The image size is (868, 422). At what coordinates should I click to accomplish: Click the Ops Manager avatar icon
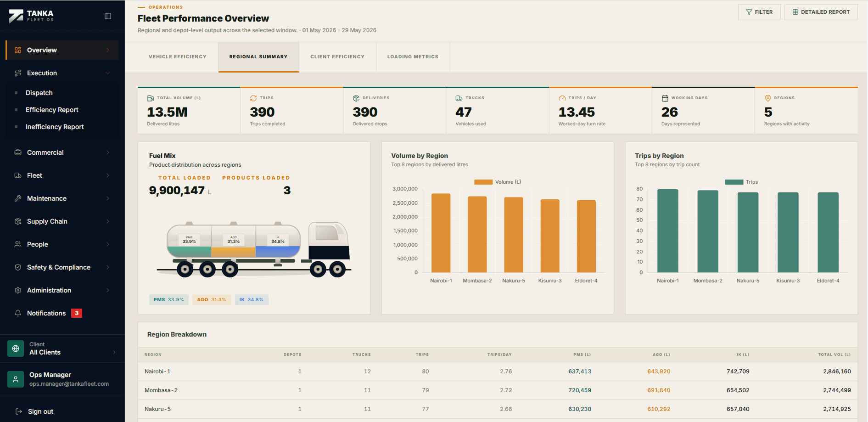tap(16, 379)
